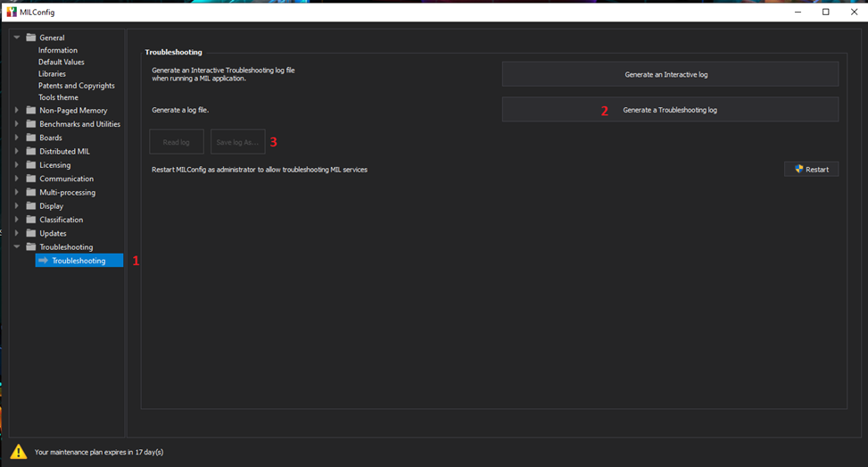Select Patents and Copyrights entry
This screenshot has width=868, height=467.
tap(77, 86)
